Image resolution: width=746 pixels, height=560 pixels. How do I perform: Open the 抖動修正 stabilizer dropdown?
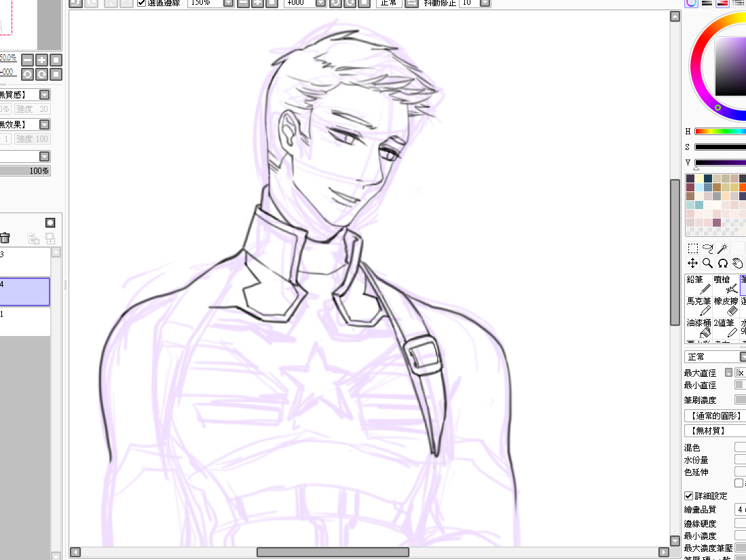[485, 3]
